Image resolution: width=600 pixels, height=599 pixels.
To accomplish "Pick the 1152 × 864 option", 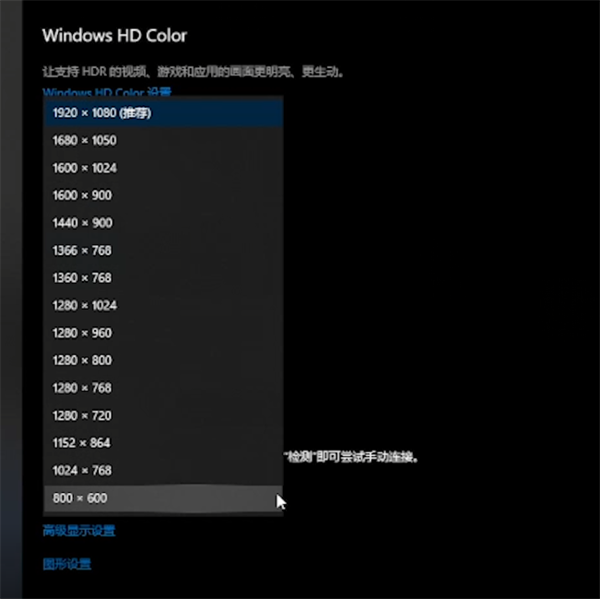I will pos(163,443).
